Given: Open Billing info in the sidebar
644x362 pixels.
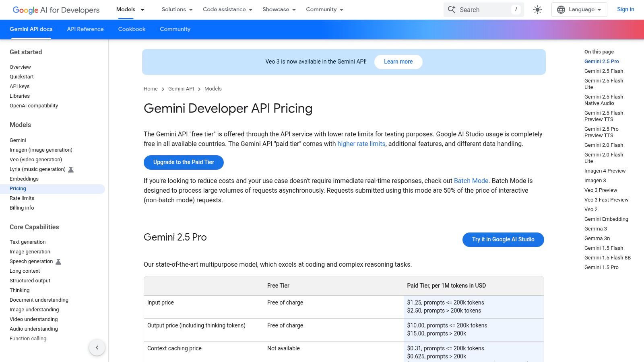Looking at the screenshot, I should coord(22,208).
